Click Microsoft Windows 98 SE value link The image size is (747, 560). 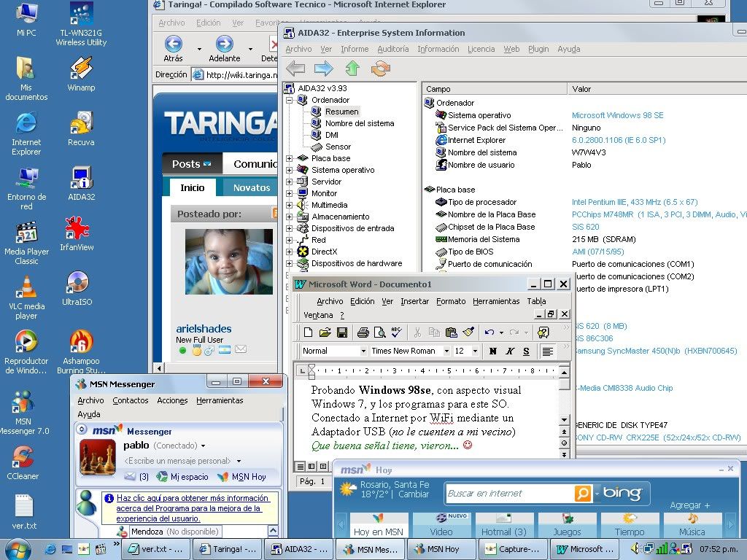(617, 115)
